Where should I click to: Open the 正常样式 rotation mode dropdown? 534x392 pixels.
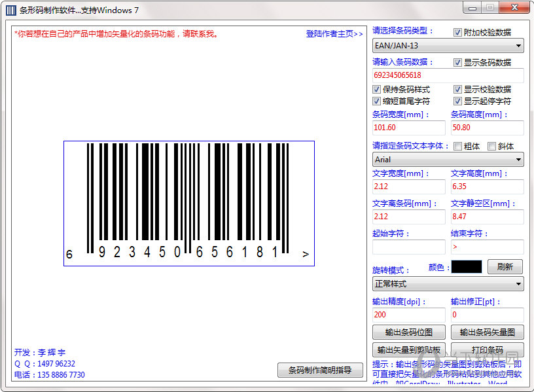pyautogui.click(x=448, y=284)
